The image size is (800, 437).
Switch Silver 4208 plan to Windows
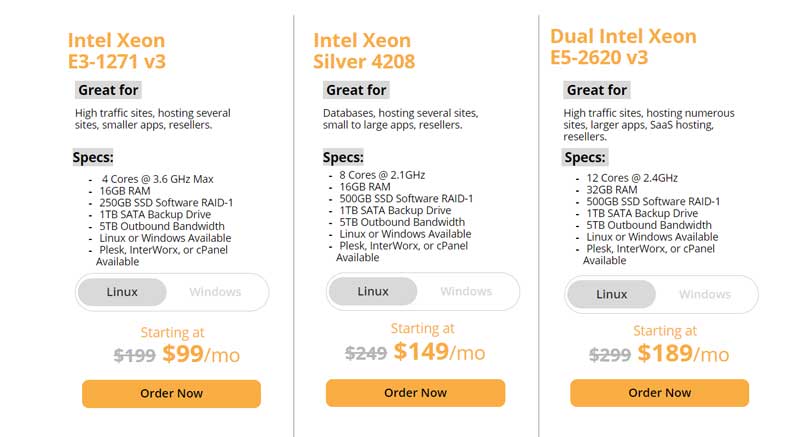pyautogui.click(x=466, y=291)
